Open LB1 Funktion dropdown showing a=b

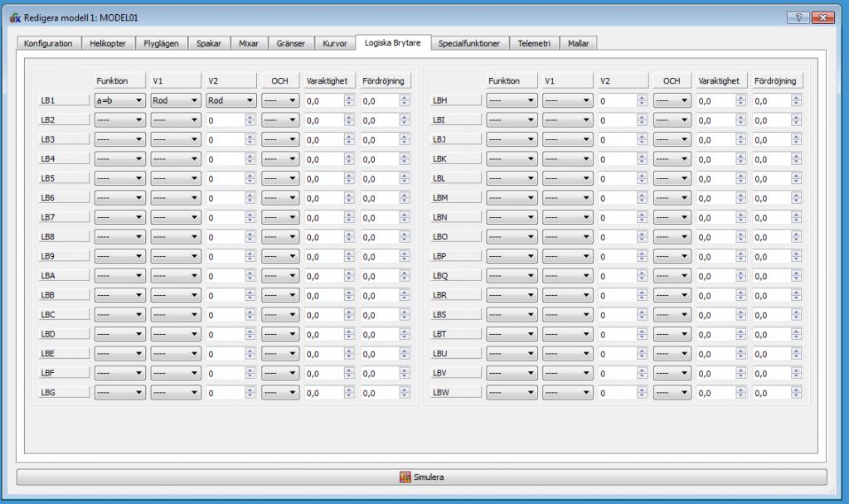click(x=119, y=100)
